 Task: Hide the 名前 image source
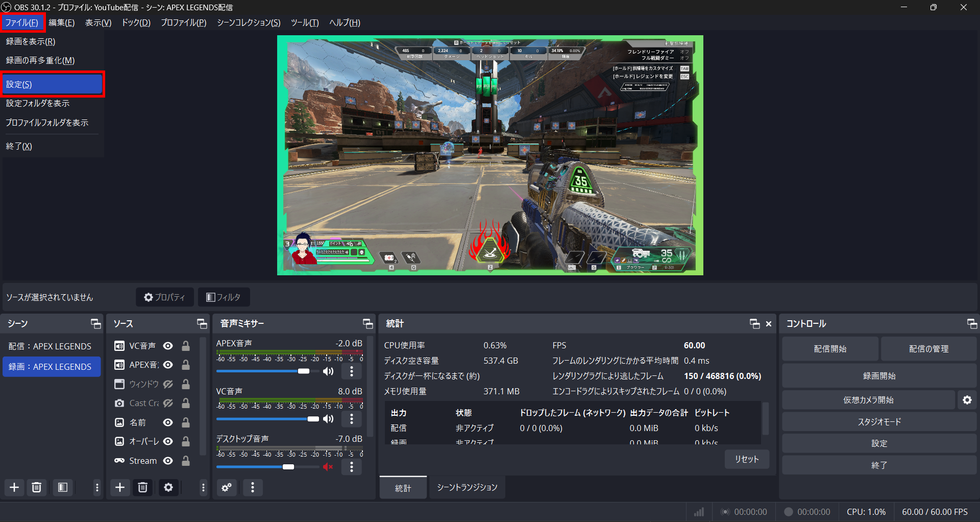coord(168,422)
